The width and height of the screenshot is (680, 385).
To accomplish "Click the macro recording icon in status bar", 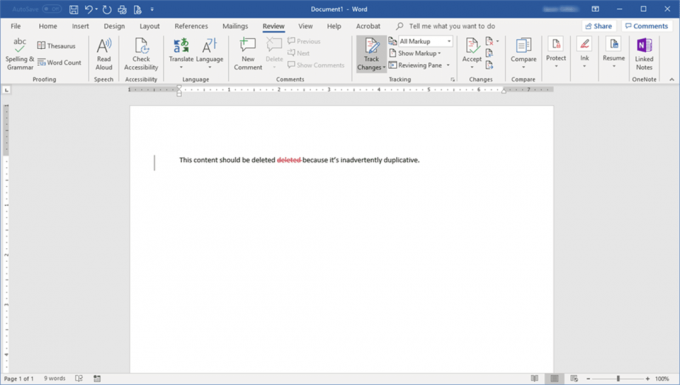I will 97,378.
